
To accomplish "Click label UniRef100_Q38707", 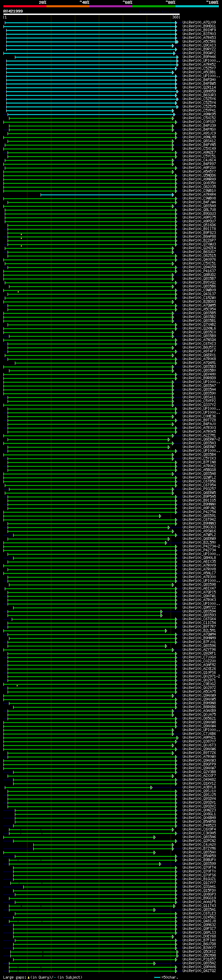I will pyautogui.click(x=199, y=742).
